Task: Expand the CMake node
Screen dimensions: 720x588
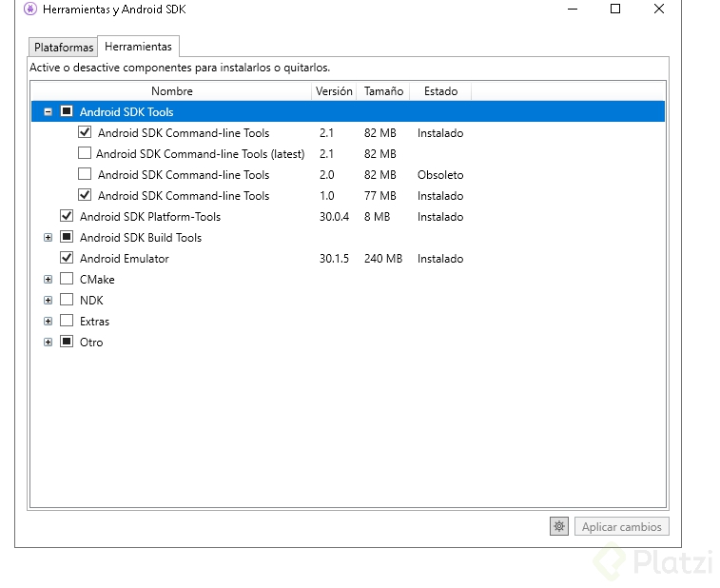Action: pos(48,280)
